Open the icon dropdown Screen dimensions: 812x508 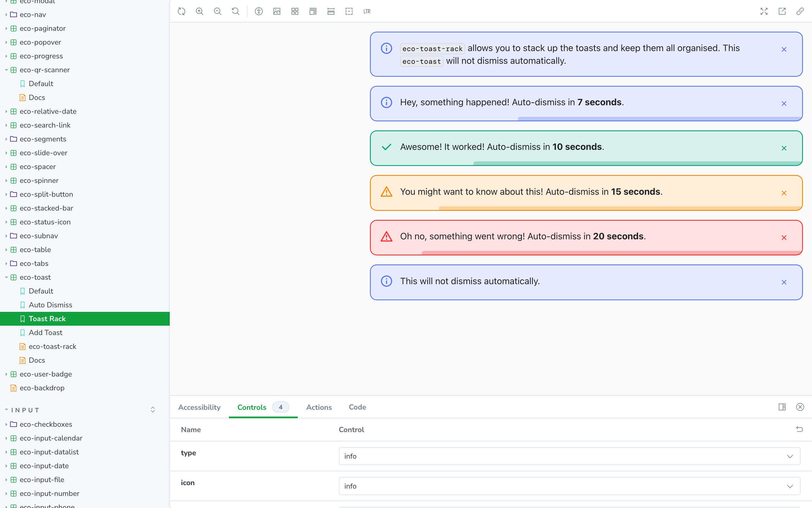(x=570, y=486)
